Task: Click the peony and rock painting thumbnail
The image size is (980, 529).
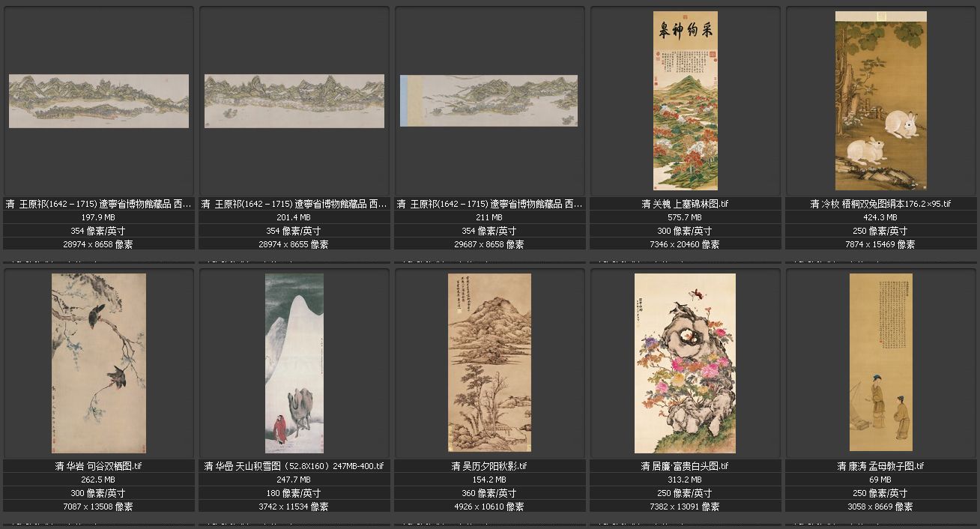Action: click(685, 363)
